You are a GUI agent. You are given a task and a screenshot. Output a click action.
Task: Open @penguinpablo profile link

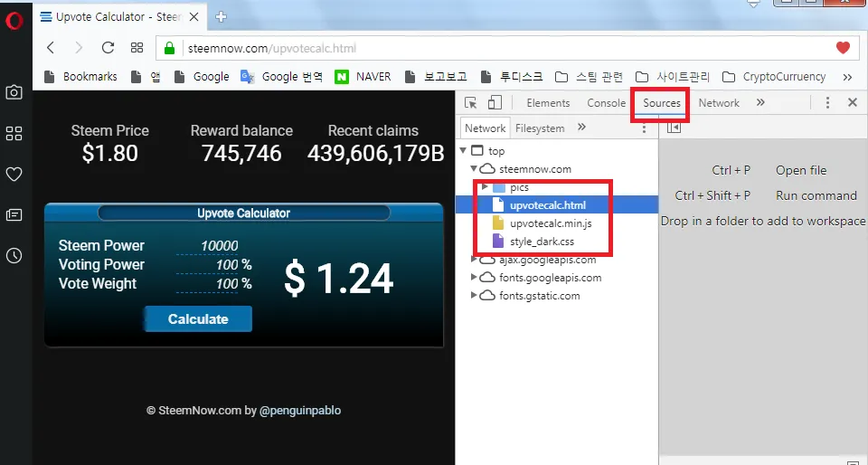tap(300, 411)
